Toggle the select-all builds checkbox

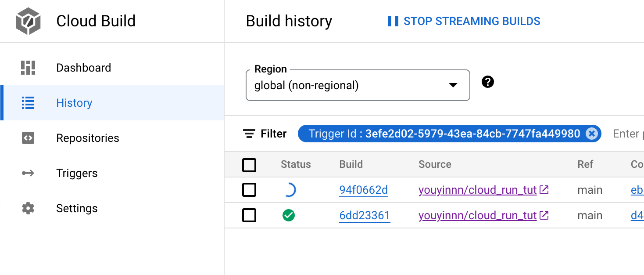[249, 165]
